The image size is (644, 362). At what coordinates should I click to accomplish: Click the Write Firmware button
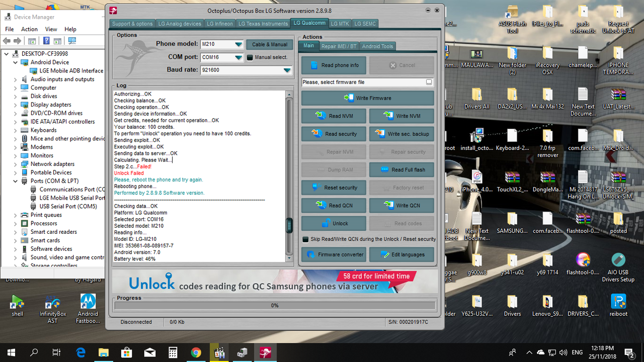click(x=367, y=98)
